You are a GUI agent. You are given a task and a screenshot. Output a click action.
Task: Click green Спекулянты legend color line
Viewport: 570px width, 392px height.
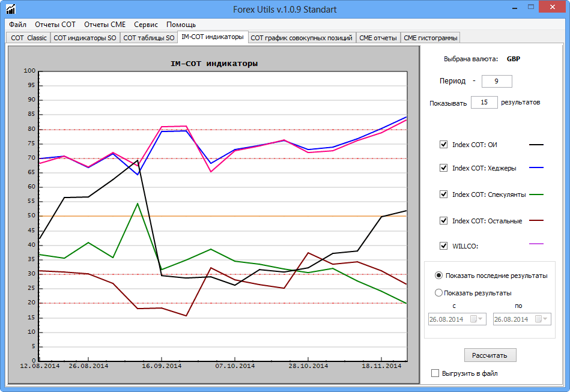536,194
